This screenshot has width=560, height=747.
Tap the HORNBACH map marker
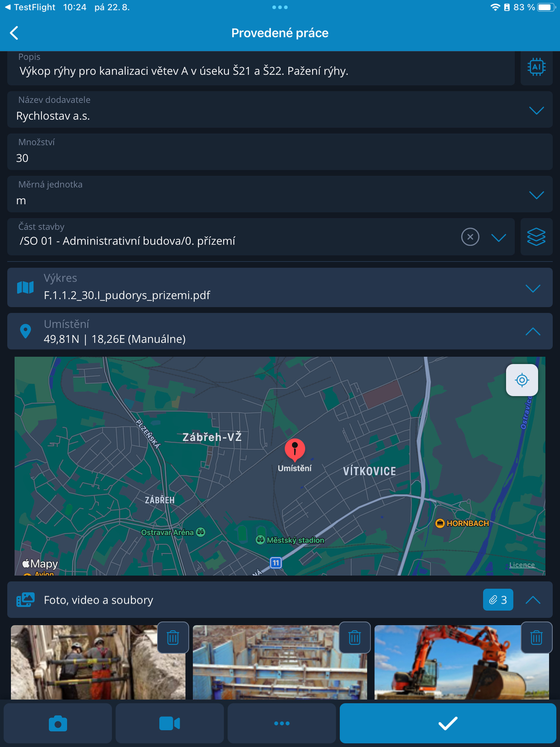(x=462, y=523)
